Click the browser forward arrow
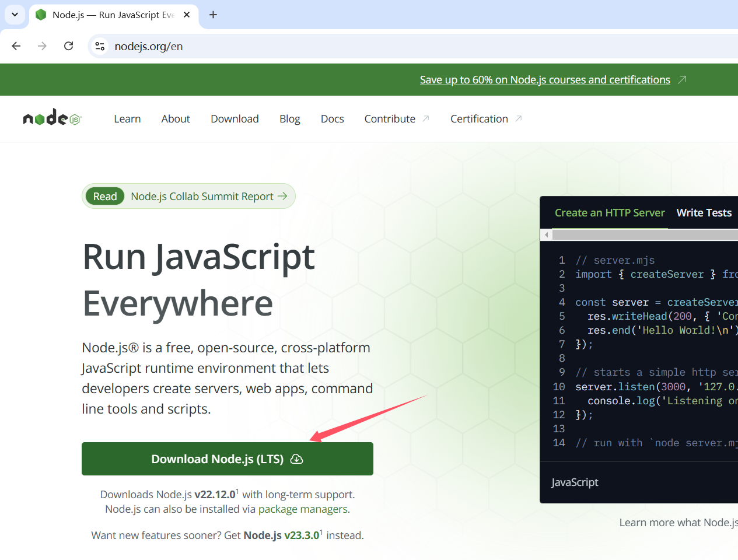The width and height of the screenshot is (738, 560). 42,46
